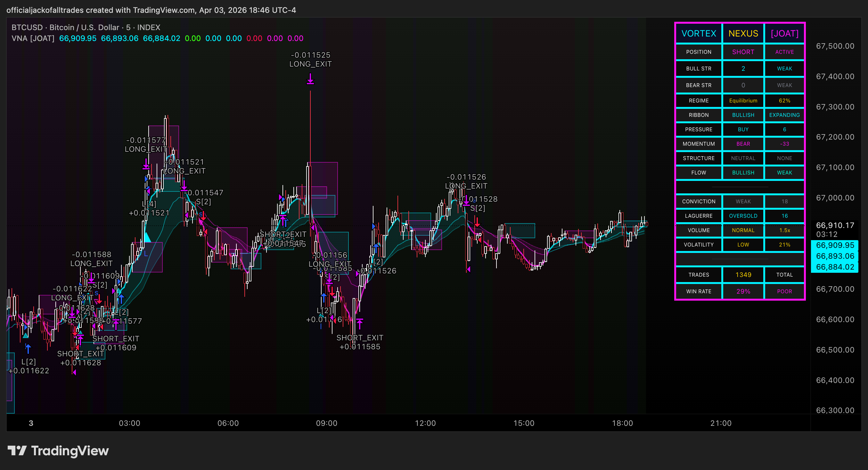Click the Equilibrium regime value
868x470 pixels.
click(743, 101)
